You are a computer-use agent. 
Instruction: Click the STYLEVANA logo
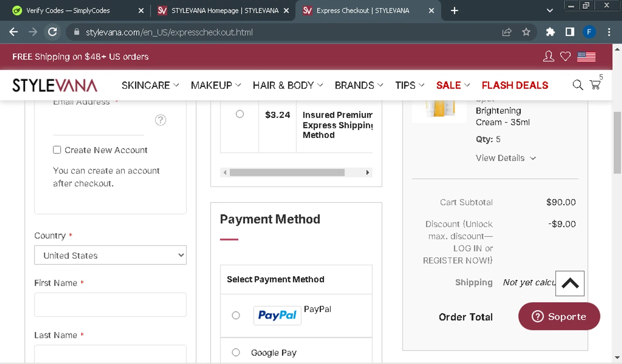click(55, 85)
